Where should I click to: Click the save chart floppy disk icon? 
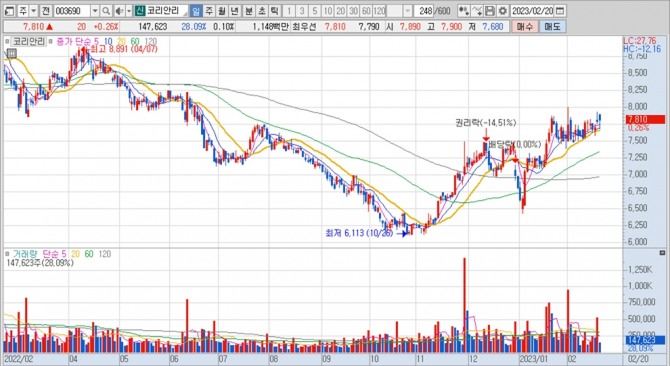[x=490, y=11]
